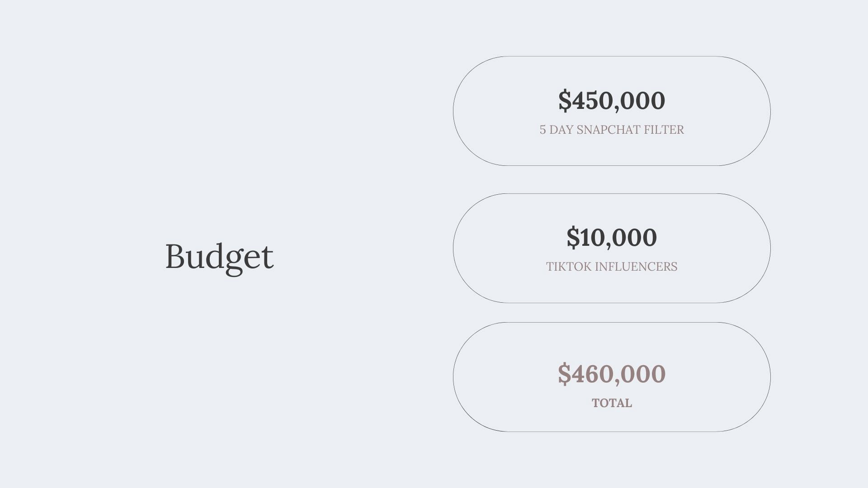
Task: Click the letter t ending Budget
Action: point(268,258)
